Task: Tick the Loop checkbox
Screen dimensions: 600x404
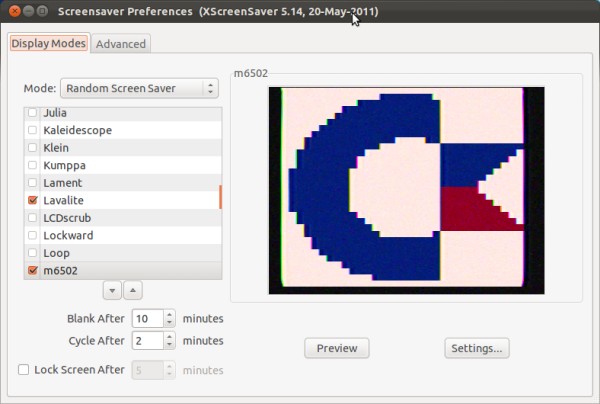Action: click(33, 253)
